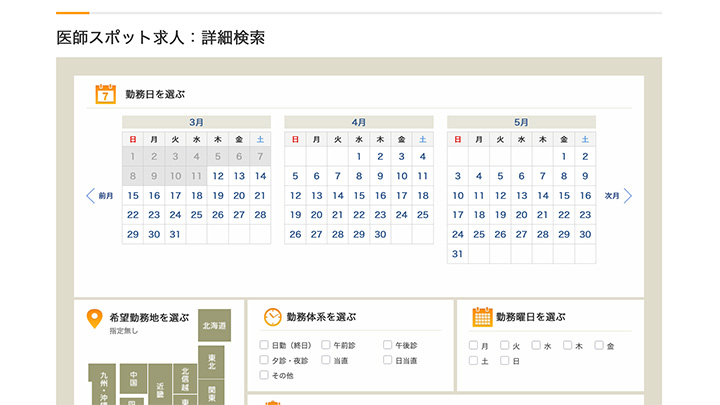
Task: Select 北海道 region on the map
Action: [215, 326]
